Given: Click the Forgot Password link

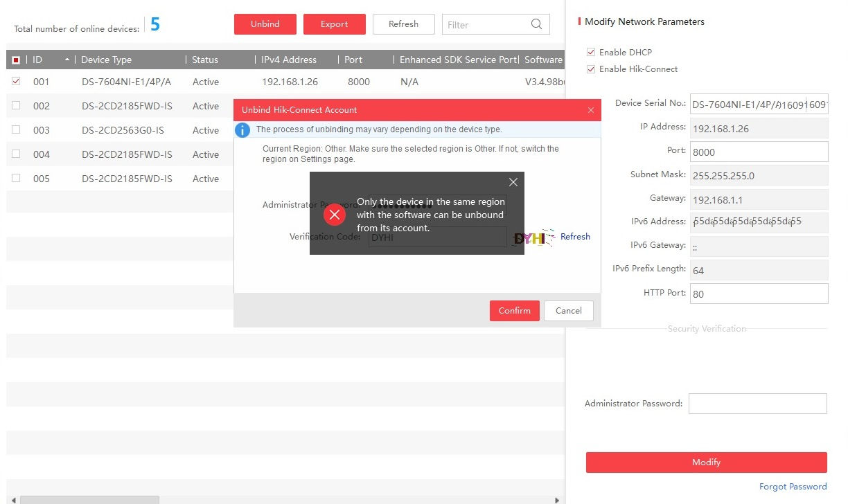Looking at the screenshot, I should pyautogui.click(x=793, y=487).
